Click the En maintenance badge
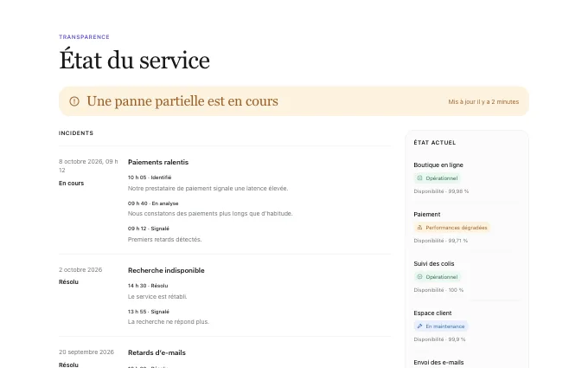This screenshot has height=368, width=588. (441, 326)
